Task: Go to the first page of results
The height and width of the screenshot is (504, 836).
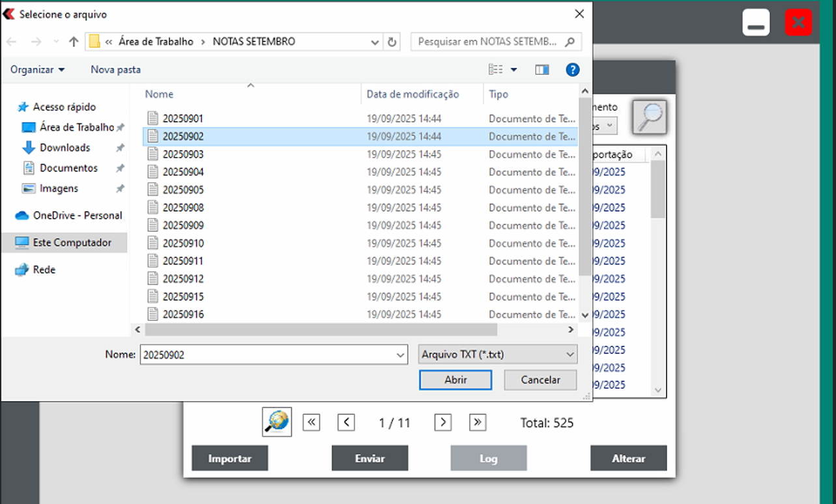Action: click(x=311, y=423)
